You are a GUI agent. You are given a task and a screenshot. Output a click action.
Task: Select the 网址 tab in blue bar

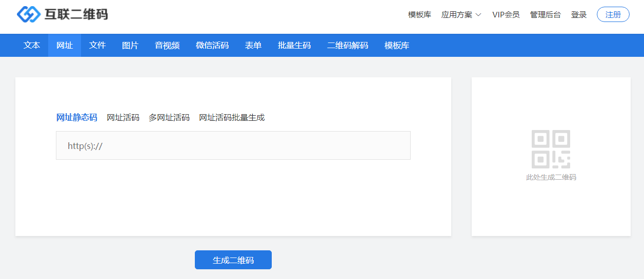65,46
